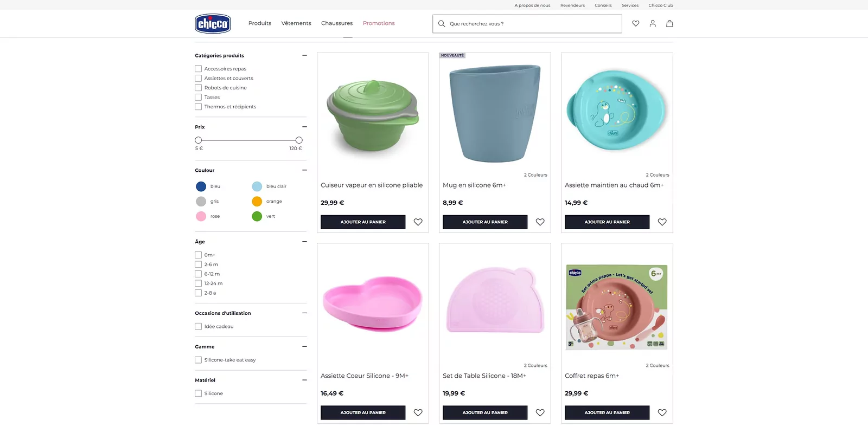Click the search input field
Screen dimensions: 868x433
point(527,24)
